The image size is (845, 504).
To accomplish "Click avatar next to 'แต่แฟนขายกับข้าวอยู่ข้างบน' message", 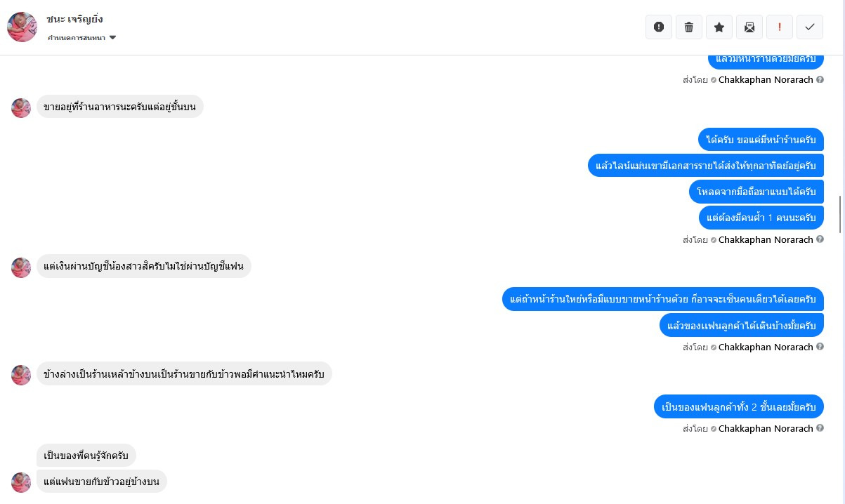I will click(x=21, y=482).
